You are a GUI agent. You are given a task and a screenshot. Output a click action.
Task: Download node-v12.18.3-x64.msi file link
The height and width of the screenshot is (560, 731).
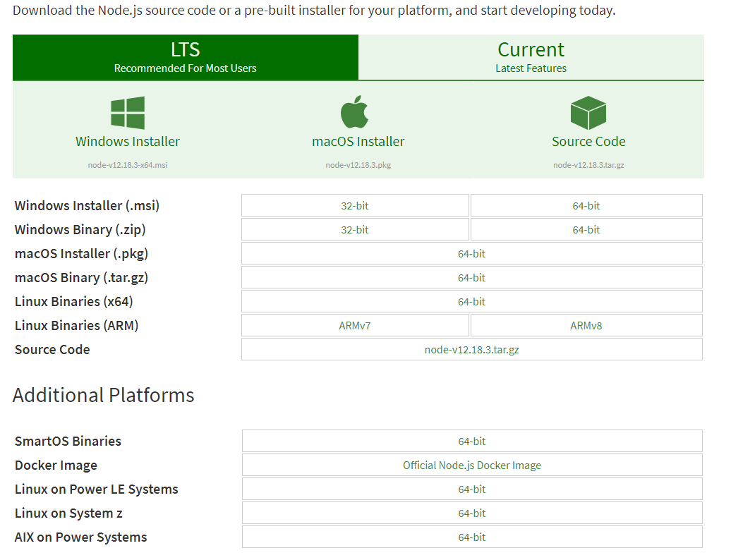[x=128, y=165]
